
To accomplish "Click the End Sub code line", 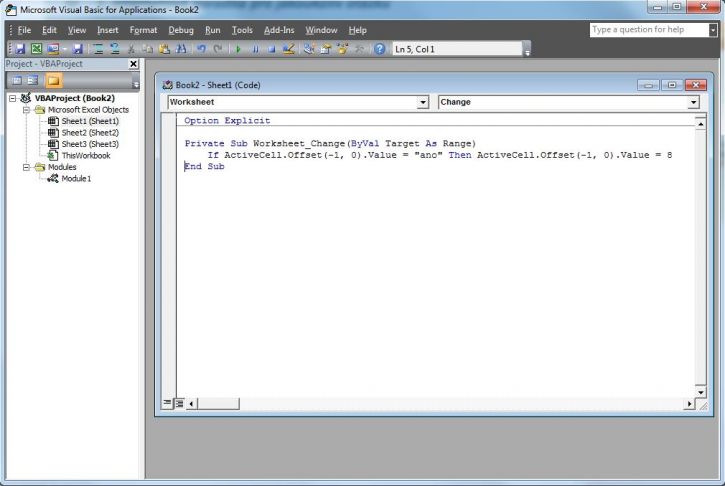I will (x=204, y=166).
